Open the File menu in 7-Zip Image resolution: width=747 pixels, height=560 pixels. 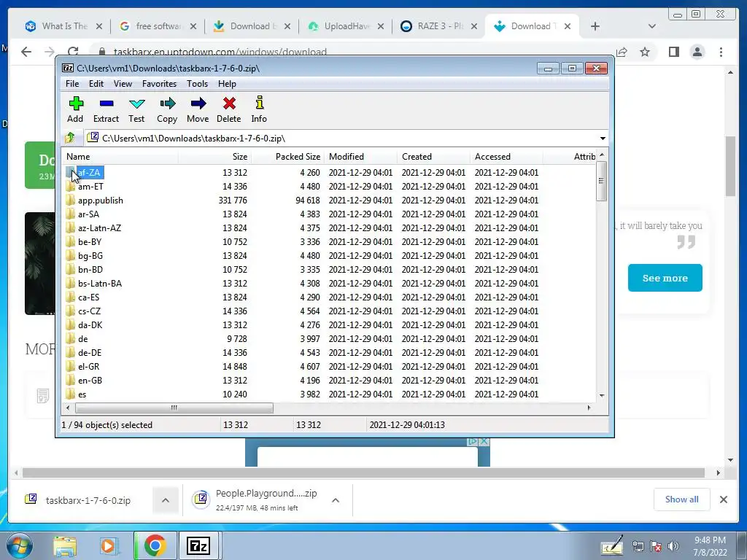[x=72, y=84]
